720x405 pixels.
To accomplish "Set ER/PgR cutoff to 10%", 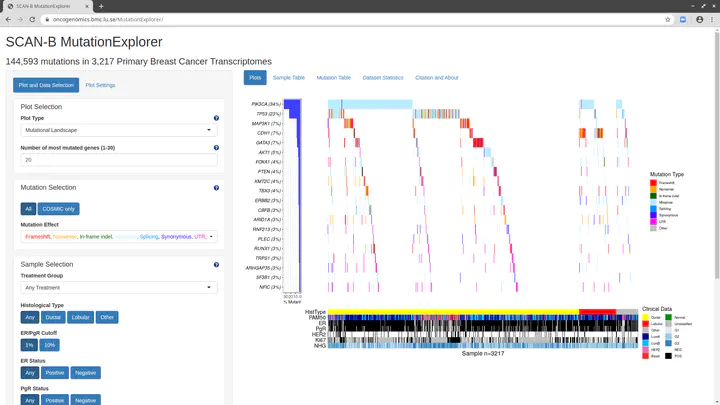I will [x=50, y=345].
